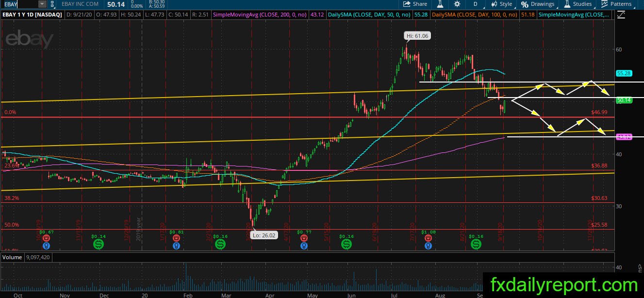Click the Share button

pos(415,4)
